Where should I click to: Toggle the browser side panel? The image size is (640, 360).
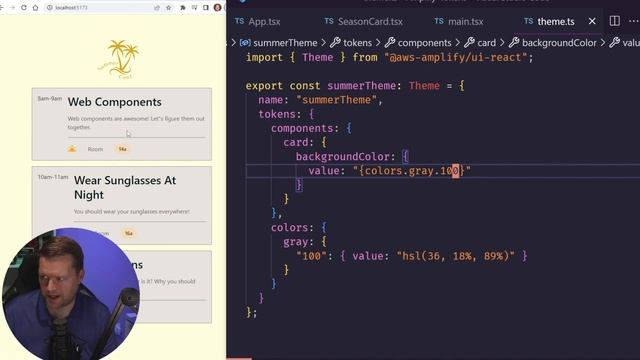point(206,7)
